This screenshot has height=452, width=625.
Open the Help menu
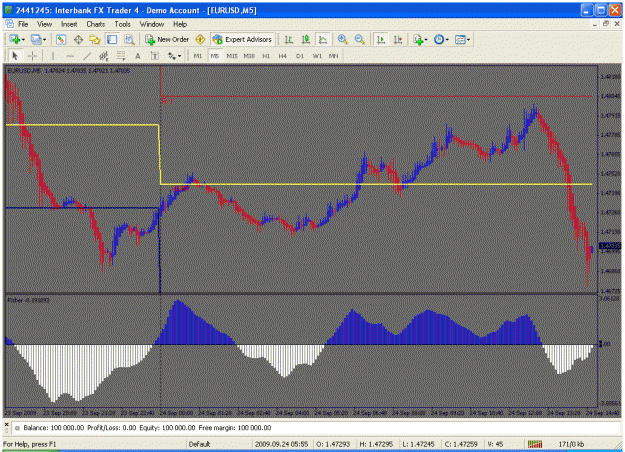180,24
